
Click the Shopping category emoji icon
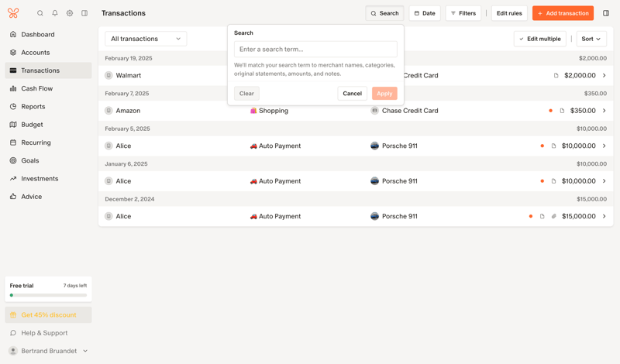coord(253,110)
